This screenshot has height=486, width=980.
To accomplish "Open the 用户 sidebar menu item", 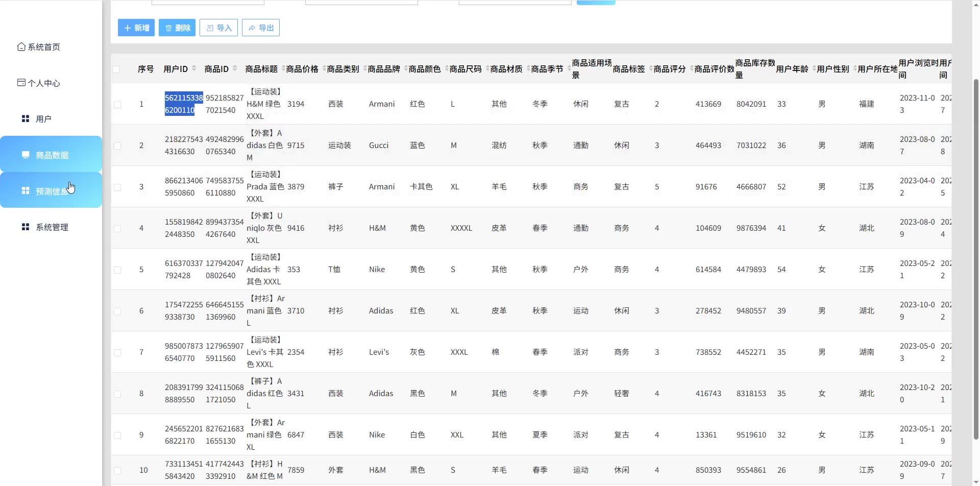I will [x=37, y=119].
